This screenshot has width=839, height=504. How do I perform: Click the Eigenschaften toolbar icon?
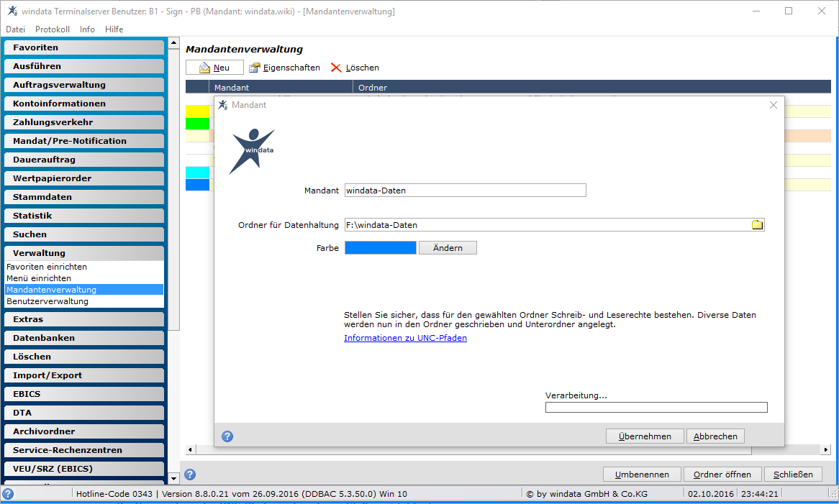click(x=255, y=68)
